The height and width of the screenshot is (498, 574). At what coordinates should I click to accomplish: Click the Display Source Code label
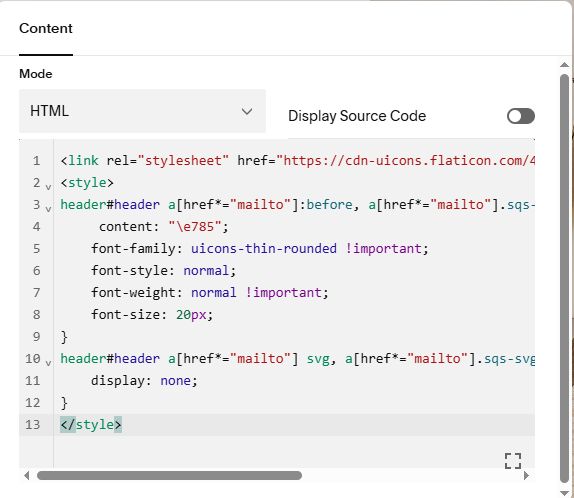tap(357, 116)
